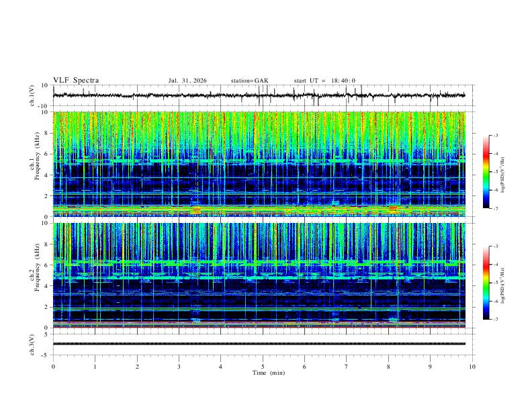This screenshot has width=532, height=411.
Task: Click the ch.2 colorbar green region
Action: point(486,283)
